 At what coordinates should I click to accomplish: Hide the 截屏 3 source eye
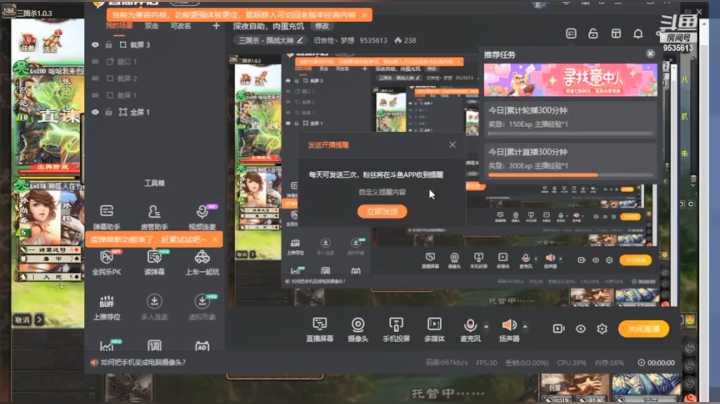pyautogui.click(x=95, y=45)
